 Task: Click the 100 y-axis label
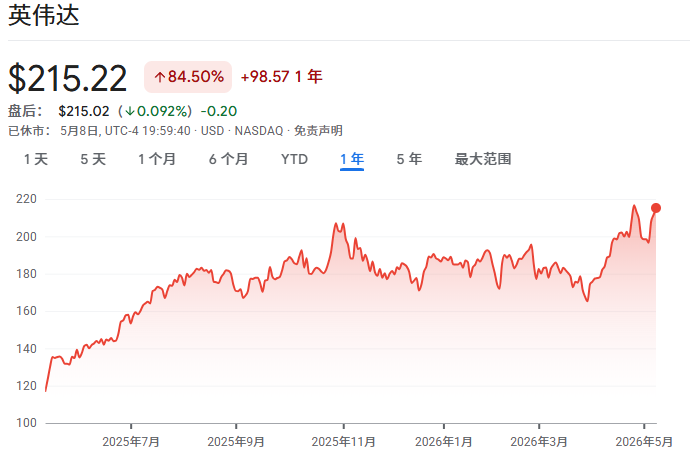click(x=26, y=423)
